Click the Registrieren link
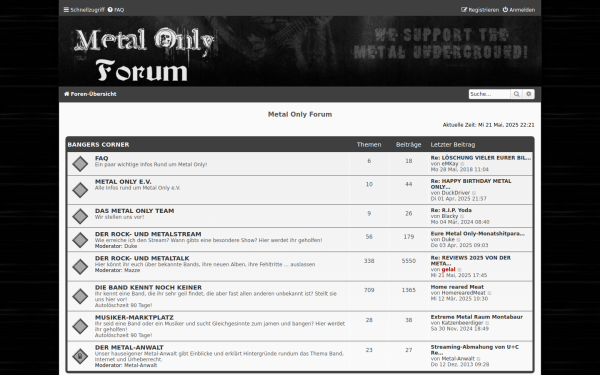Image resolution: width=600 pixels, height=375 pixels. (480, 10)
